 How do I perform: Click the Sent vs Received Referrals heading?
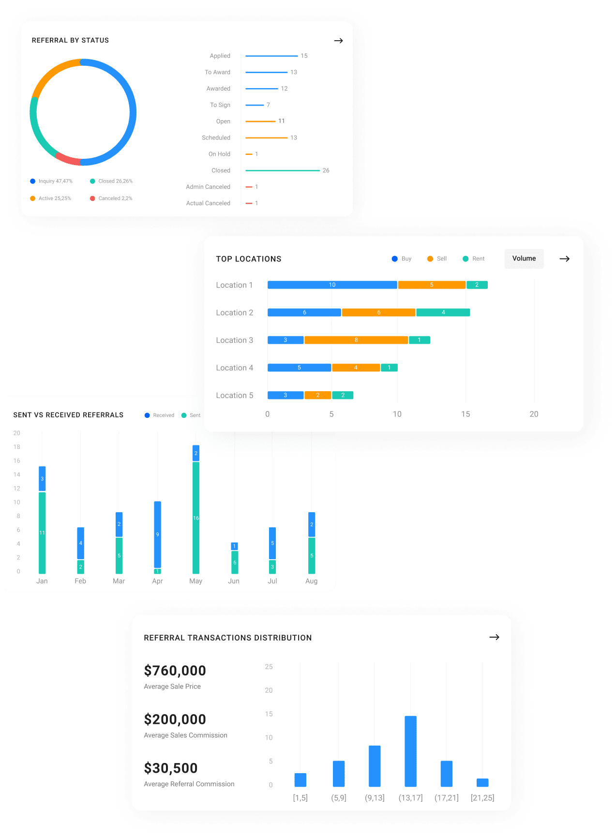68,415
